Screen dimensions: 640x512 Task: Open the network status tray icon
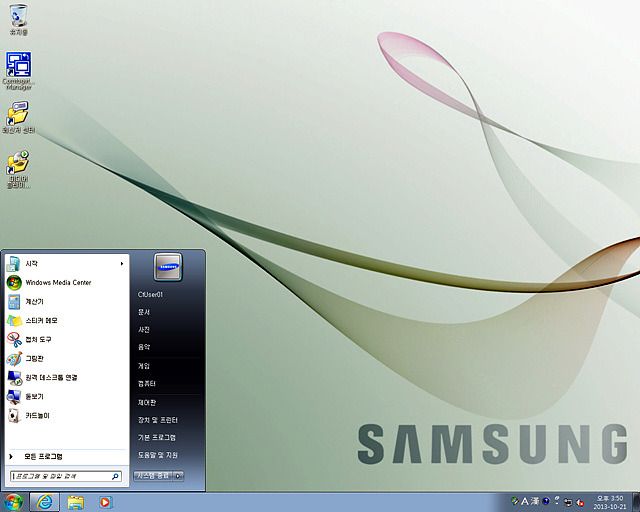click(568, 502)
